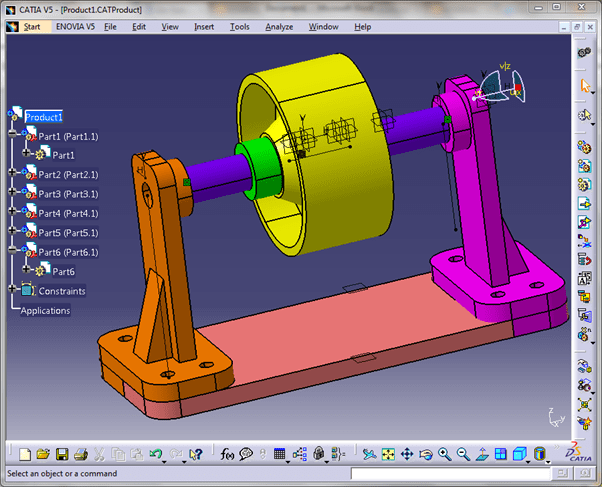602x487 pixels.
Task: Click the Formula f(x) icon
Action: [x=227, y=455]
